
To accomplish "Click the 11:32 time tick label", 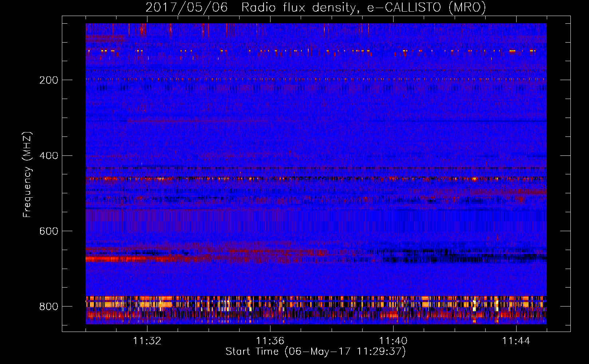I will tap(147, 341).
